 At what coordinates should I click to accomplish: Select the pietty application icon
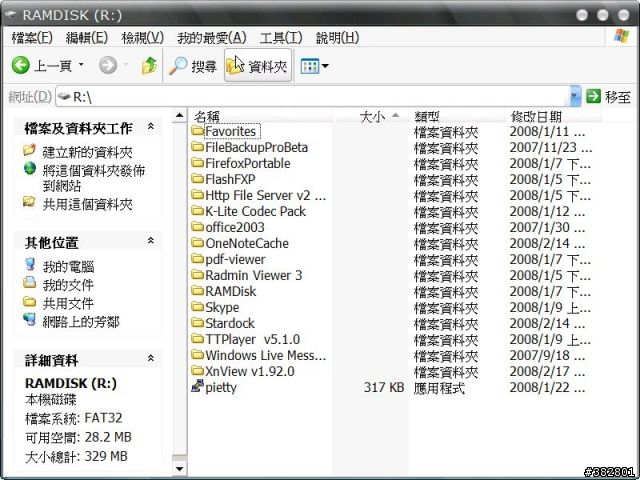(198, 386)
